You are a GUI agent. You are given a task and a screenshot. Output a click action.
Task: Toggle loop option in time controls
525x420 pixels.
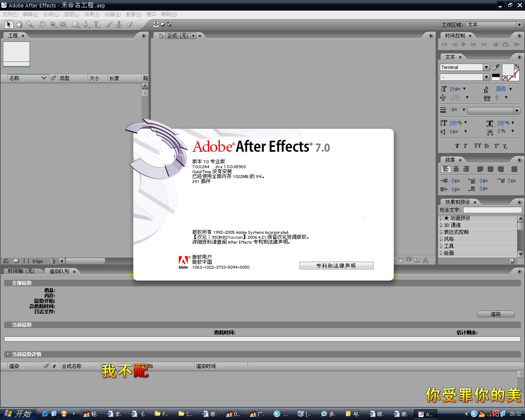pyautogui.click(x=506, y=44)
